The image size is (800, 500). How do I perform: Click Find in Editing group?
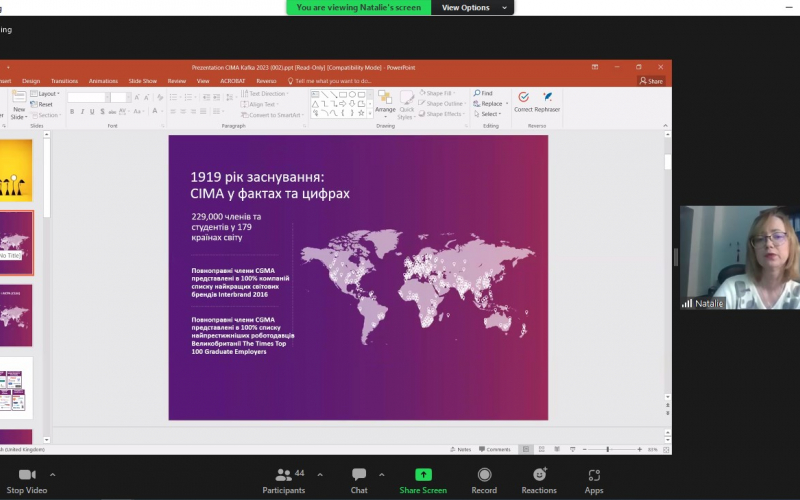483,93
